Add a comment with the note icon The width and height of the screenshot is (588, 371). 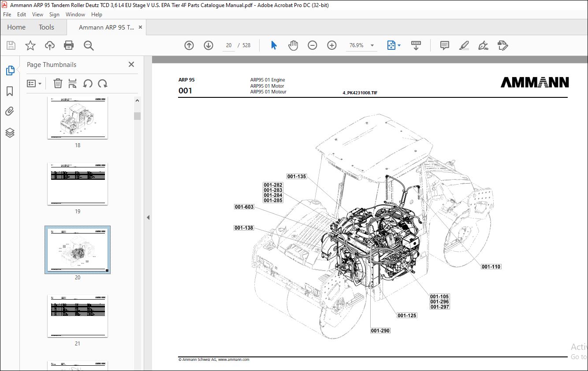[x=445, y=45]
